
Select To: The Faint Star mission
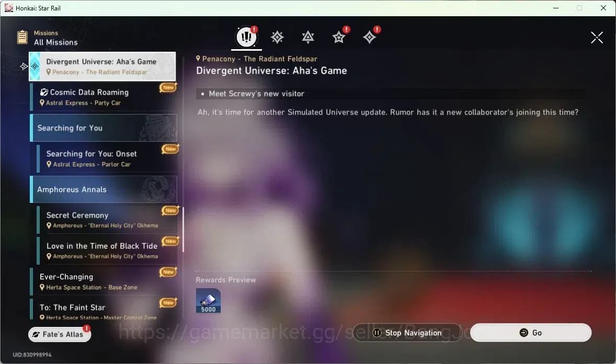tap(103, 310)
